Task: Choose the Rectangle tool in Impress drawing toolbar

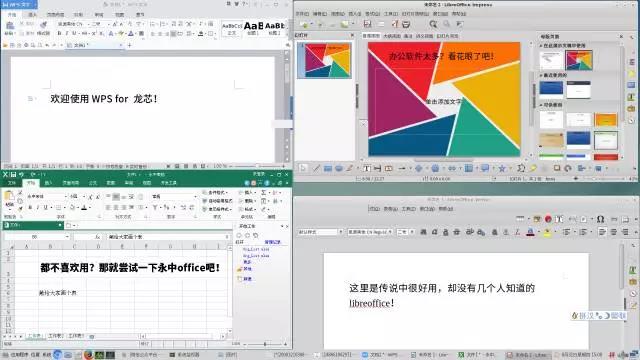Action: click(328, 168)
